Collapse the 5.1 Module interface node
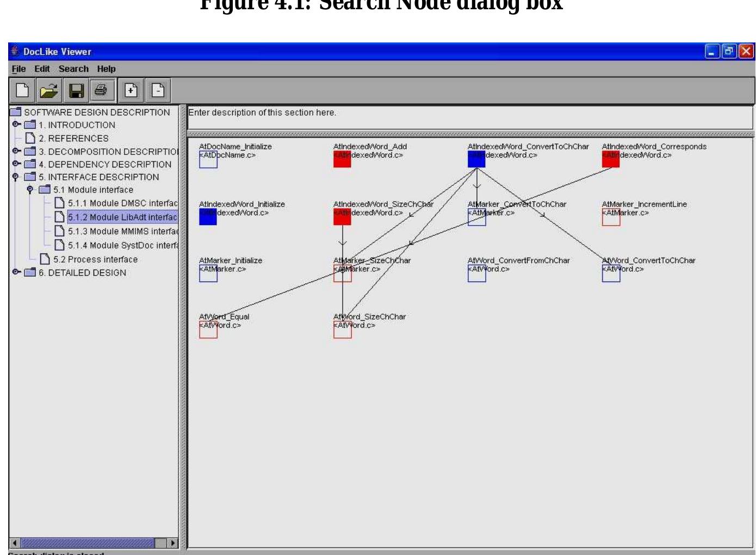This screenshot has width=756, height=555. pos(30,190)
